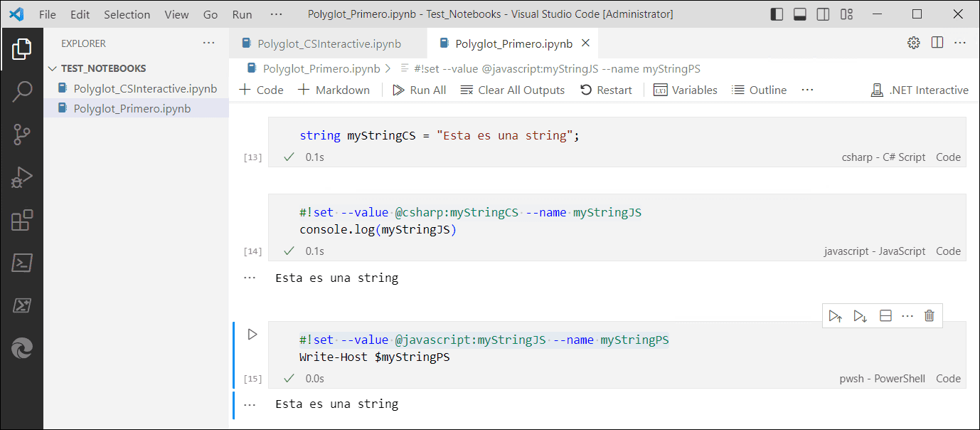Open the Selection menu

pyautogui.click(x=127, y=14)
